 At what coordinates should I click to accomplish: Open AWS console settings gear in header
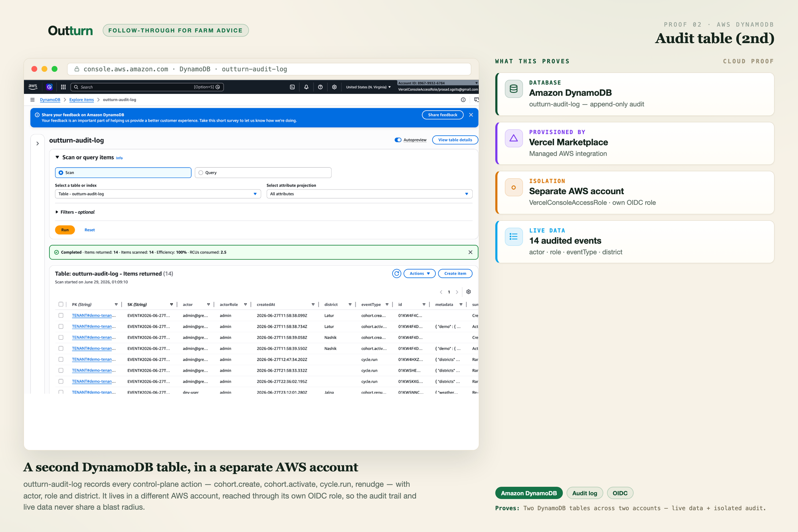click(x=334, y=87)
